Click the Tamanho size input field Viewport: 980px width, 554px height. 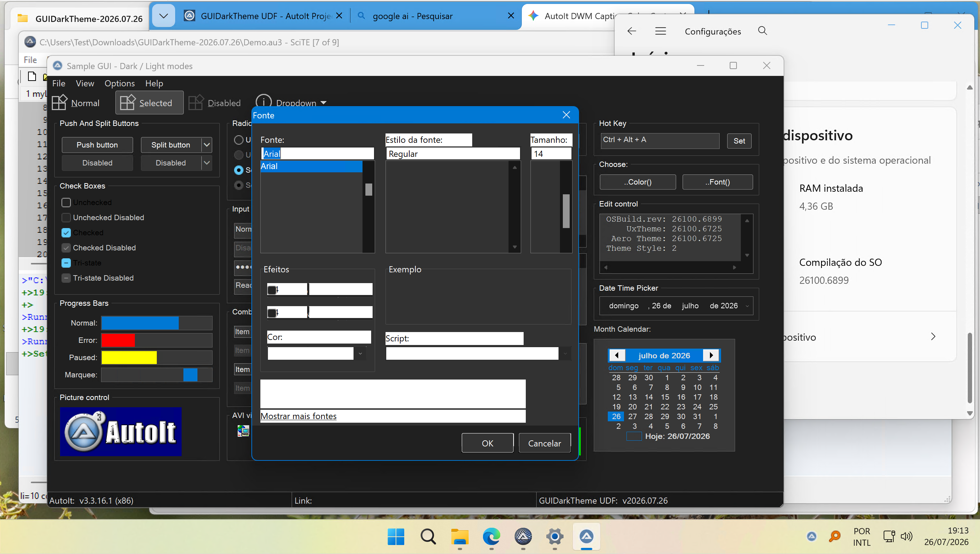coord(551,154)
